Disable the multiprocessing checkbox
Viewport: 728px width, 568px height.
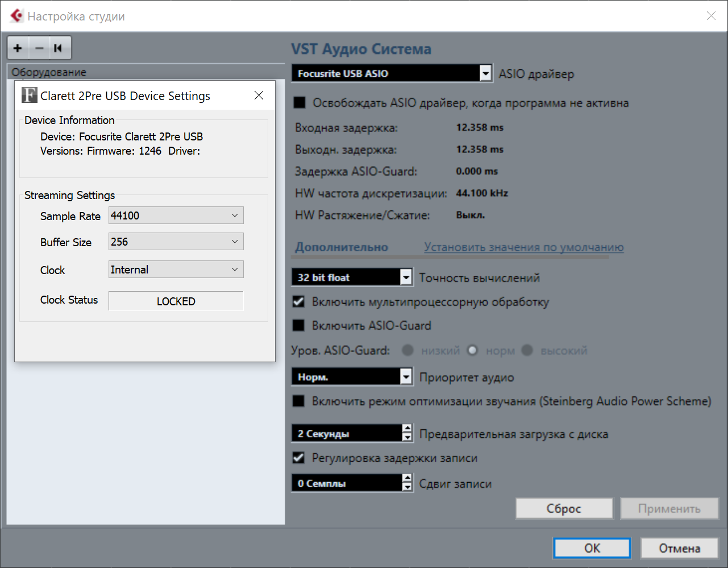(x=298, y=301)
